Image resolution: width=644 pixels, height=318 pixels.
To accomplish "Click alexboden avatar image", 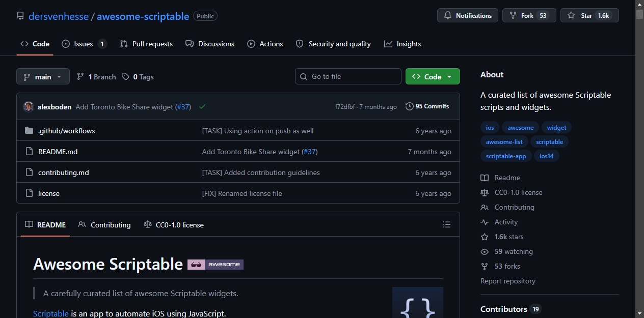I will (x=29, y=107).
